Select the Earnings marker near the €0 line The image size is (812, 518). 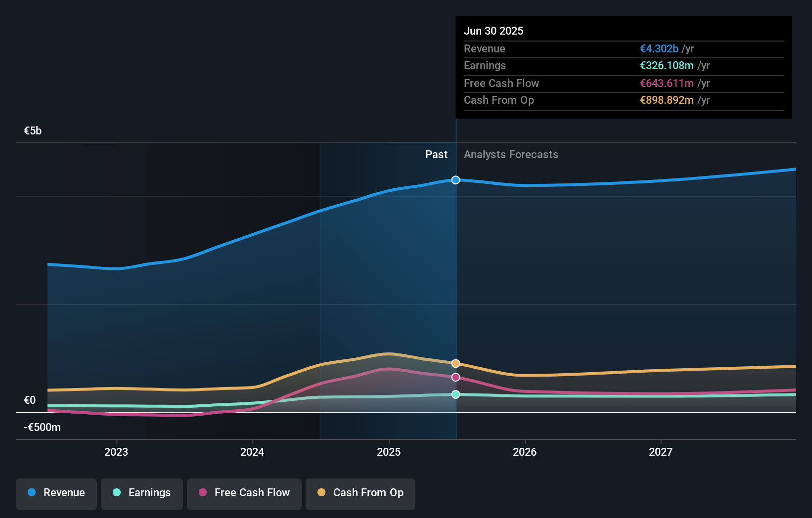(455, 394)
